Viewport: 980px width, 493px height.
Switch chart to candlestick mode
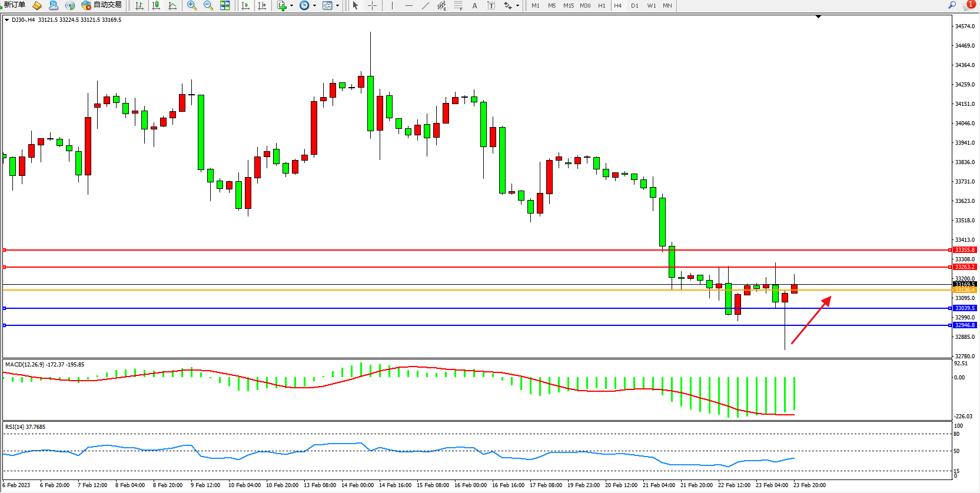(x=156, y=6)
